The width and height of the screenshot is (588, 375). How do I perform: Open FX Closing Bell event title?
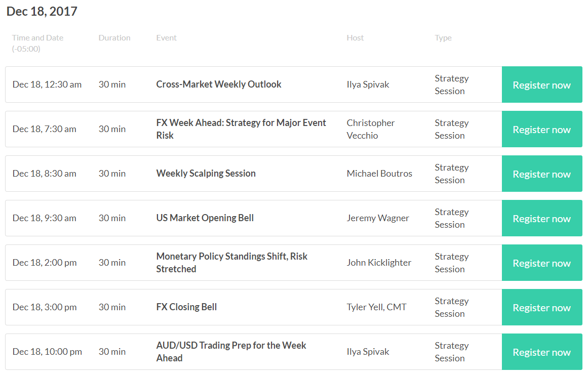coord(186,307)
